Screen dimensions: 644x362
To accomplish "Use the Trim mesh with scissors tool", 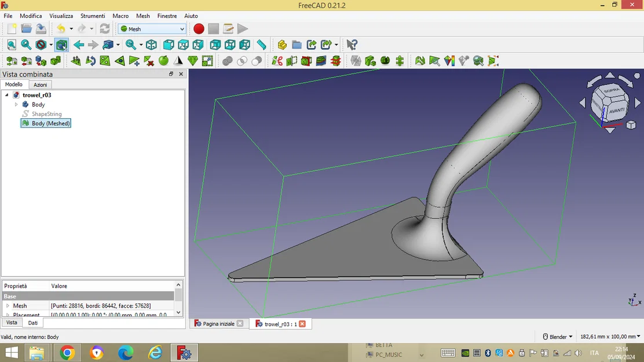I will tap(277, 60).
